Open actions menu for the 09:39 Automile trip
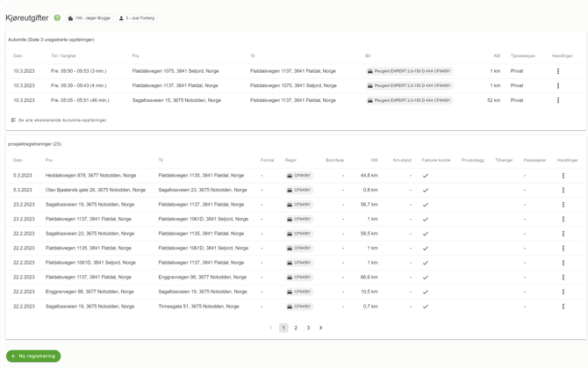This screenshot has height=369, width=588. tap(558, 86)
